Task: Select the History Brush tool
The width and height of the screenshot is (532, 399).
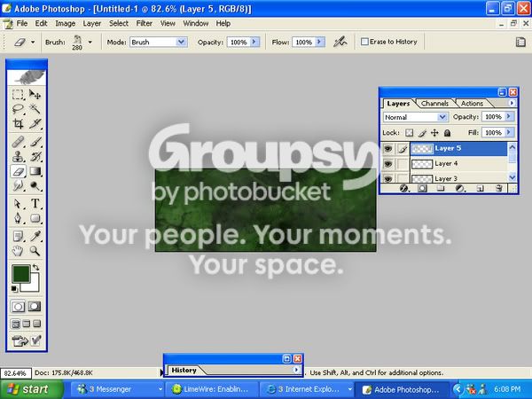Action: (35, 156)
